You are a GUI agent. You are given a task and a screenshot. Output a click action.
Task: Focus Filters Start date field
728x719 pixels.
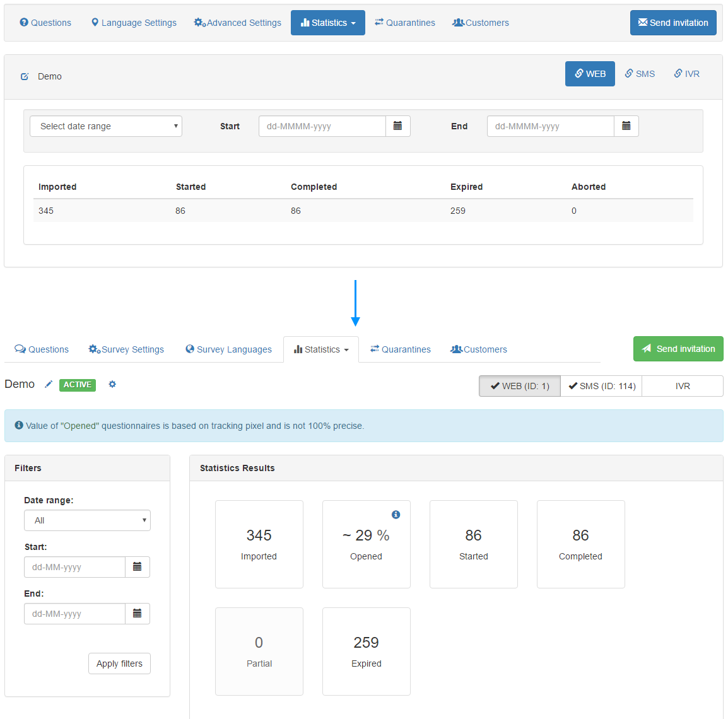[x=74, y=567]
